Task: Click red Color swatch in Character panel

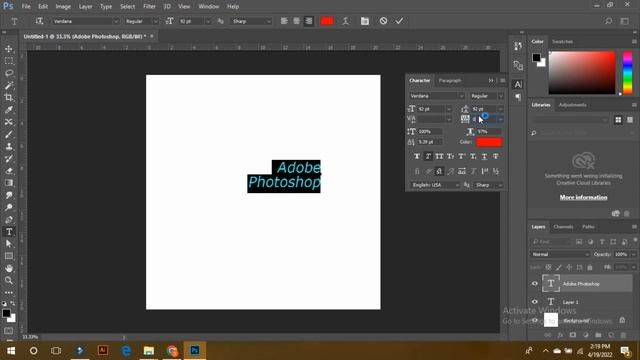Action: (489, 142)
